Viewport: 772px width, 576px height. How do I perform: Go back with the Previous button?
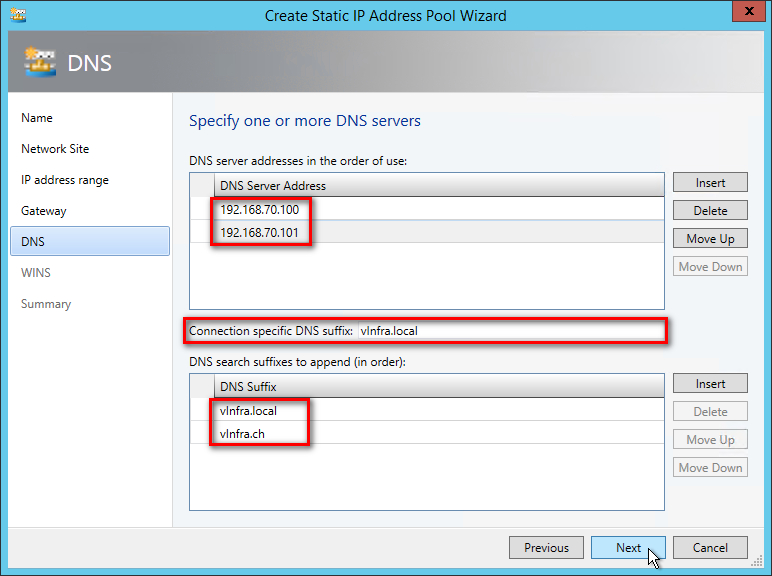point(546,548)
